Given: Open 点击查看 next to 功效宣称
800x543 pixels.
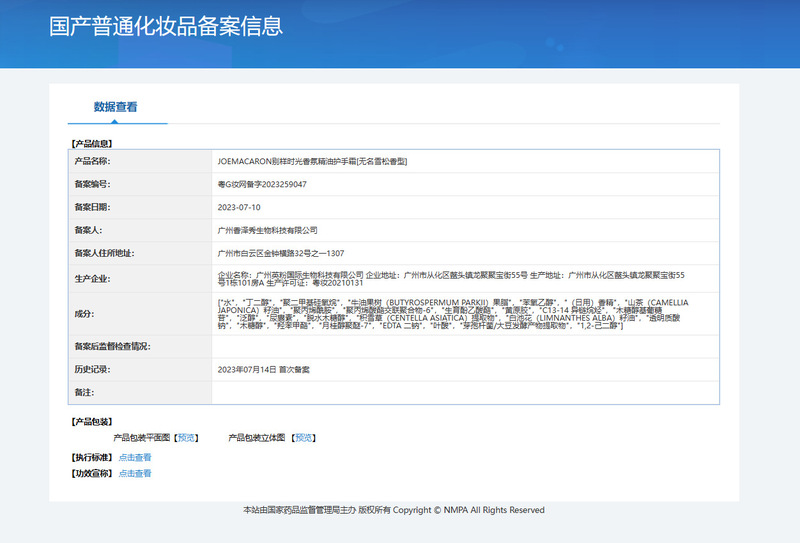Looking at the screenshot, I should [x=135, y=474].
